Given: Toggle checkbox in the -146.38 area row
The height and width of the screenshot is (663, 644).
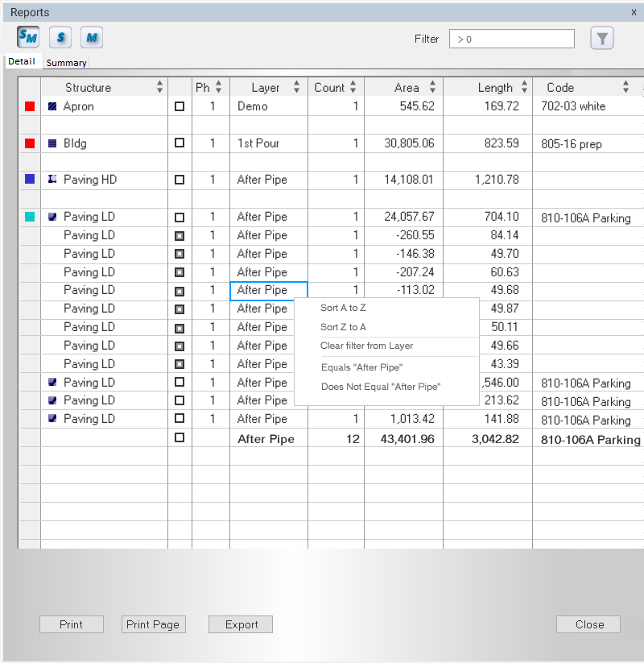Looking at the screenshot, I should [180, 254].
